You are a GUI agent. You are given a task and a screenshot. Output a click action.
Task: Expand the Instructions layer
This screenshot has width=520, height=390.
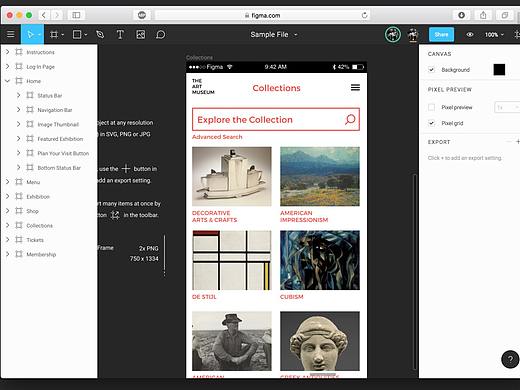click(7, 52)
